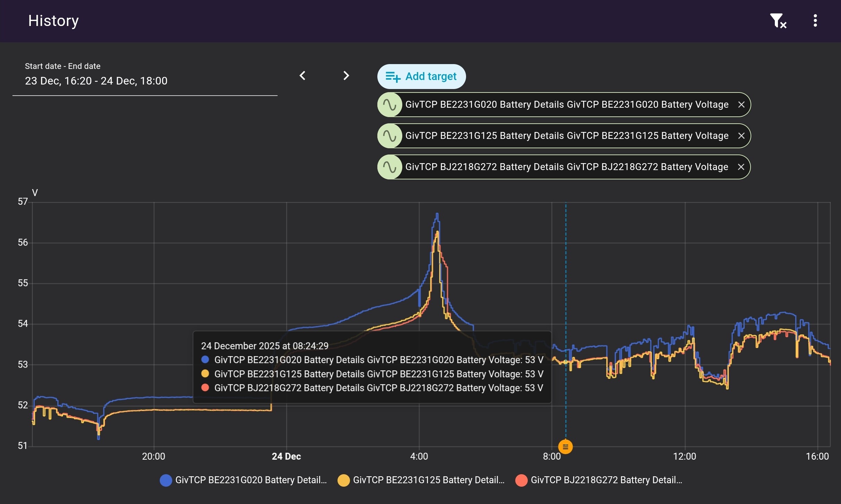
Task: Remove BJ2218G272 Battery Voltage target chip
Action: (741, 167)
